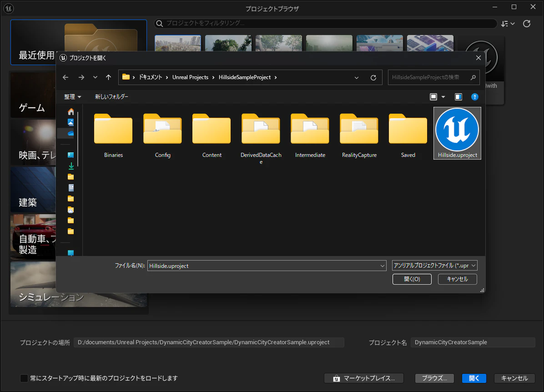Viewport: 544px width, 392px height.
Task: Click the refresh icon in the address bar
Action: (x=373, y=77)
